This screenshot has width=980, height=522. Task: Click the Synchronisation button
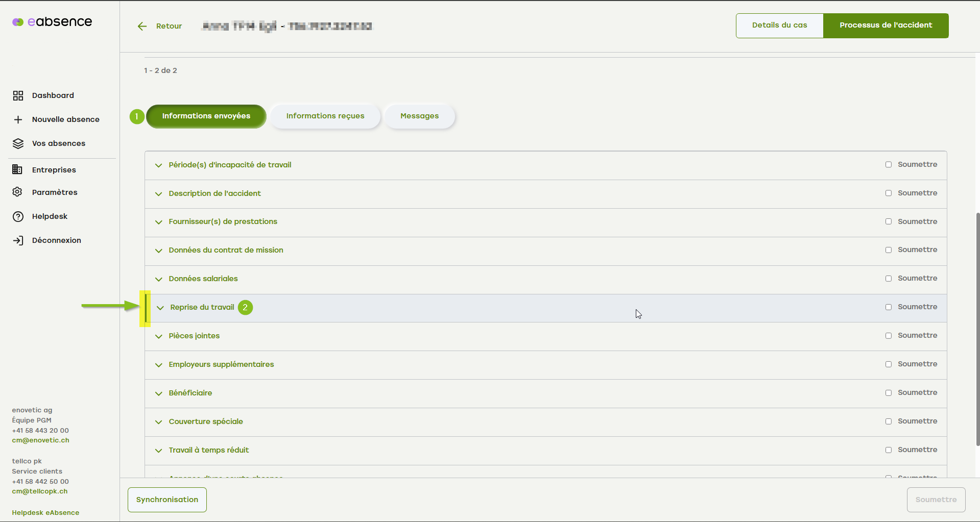167,500
